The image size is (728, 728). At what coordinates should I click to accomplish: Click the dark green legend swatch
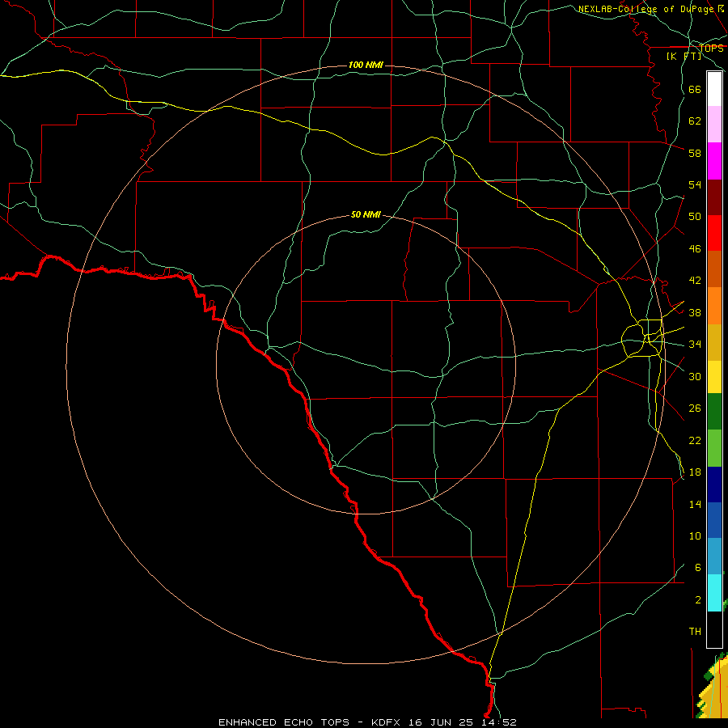(x=714, y=412)
